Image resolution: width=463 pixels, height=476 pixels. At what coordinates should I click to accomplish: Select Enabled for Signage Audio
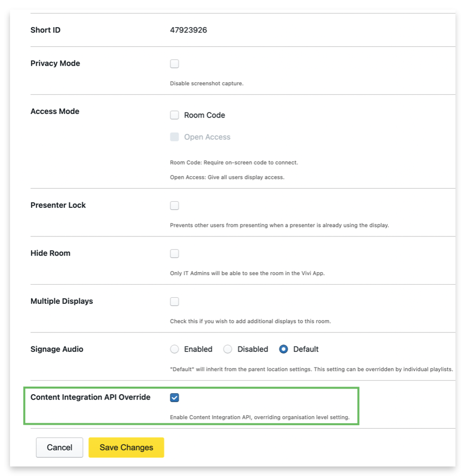(174, 349)
